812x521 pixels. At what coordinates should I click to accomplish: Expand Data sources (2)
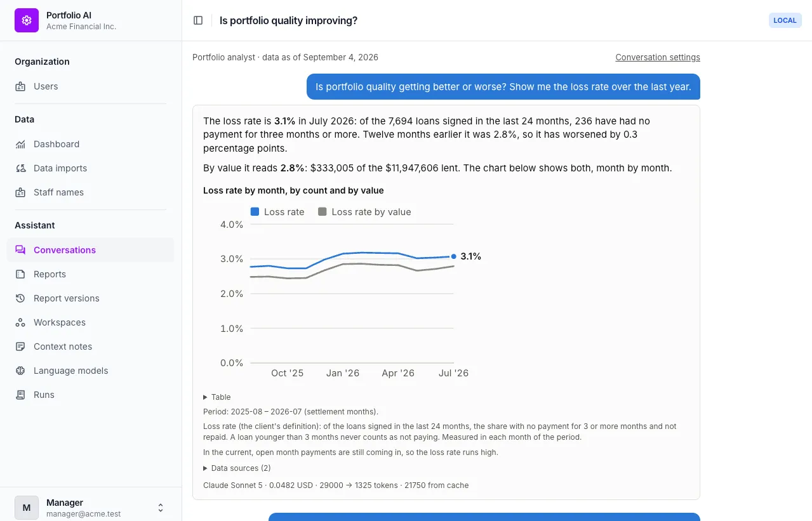[x=237, y=468]
